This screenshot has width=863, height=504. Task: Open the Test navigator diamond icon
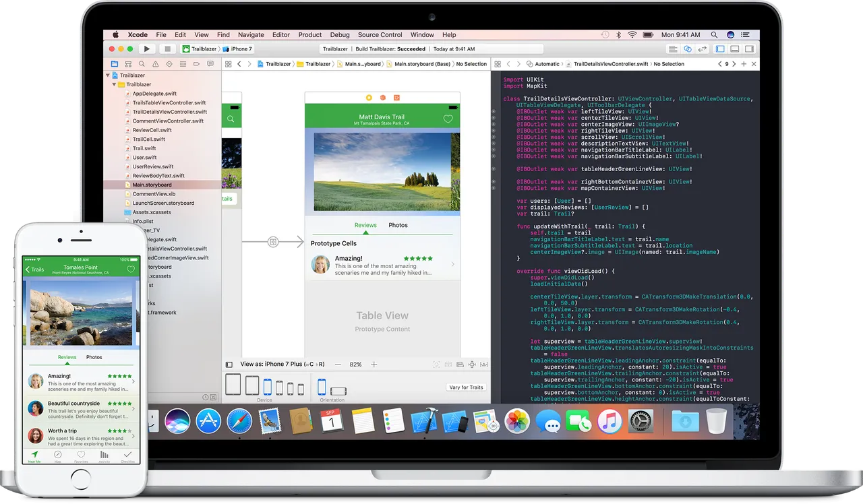pyautogui.click(x=169, y=64)
